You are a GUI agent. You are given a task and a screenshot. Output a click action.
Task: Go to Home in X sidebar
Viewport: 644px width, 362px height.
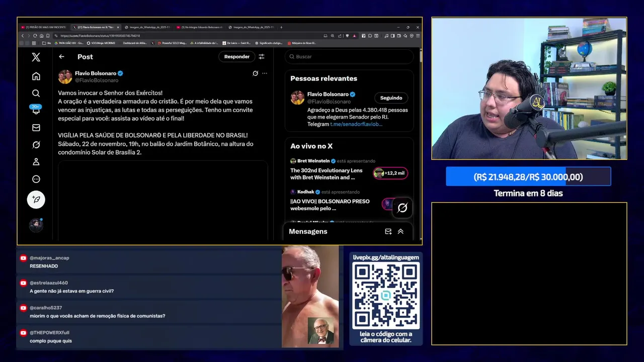[36, 76]
